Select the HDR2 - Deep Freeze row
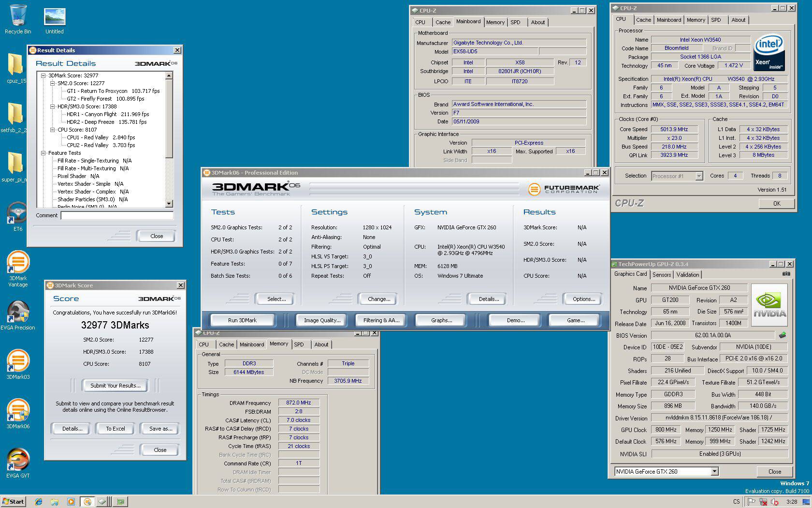 [x=106, y=122]
